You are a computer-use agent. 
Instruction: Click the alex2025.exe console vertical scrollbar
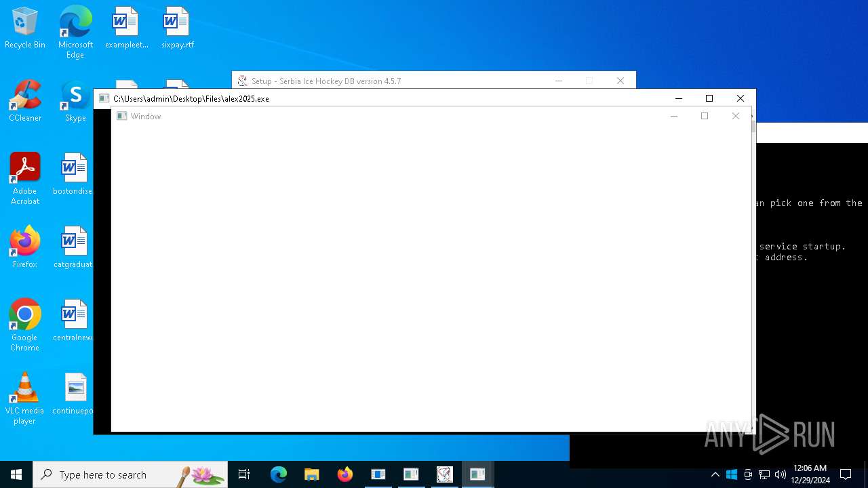coord(753,271)
